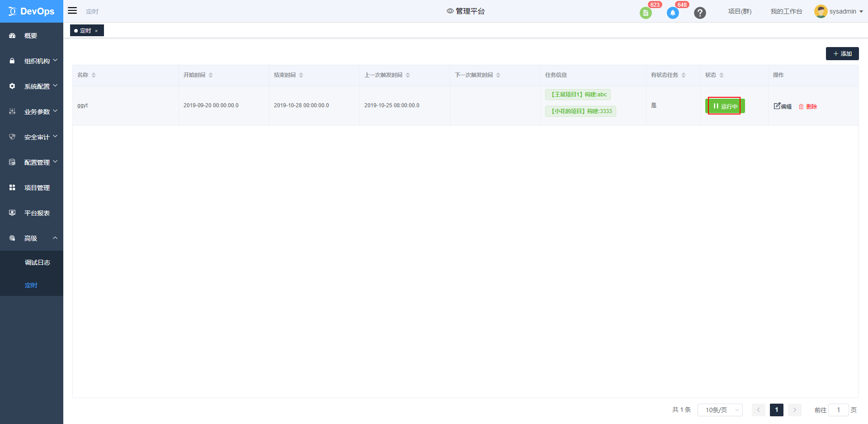Expand the 安全审计 menu chevron
868x424 pixels.
coord(55,136)
